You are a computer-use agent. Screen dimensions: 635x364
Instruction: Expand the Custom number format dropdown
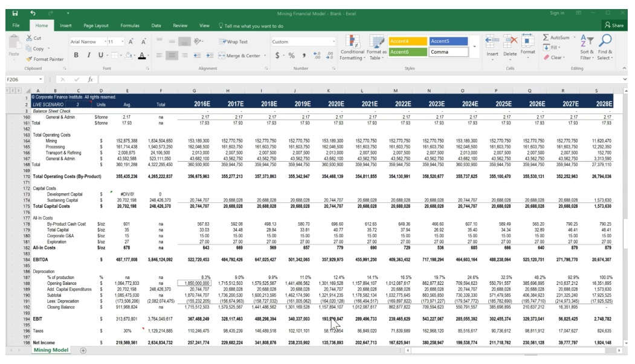click(333, 42)
